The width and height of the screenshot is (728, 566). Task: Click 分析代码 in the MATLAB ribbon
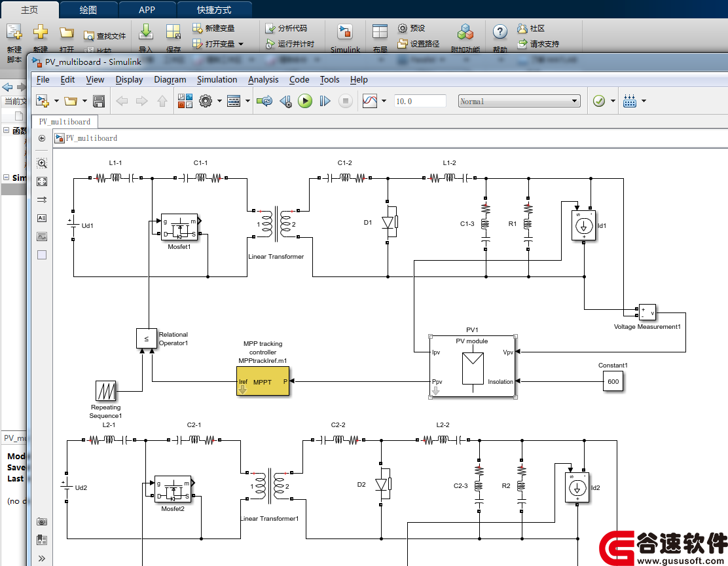(x=286, y=28)
